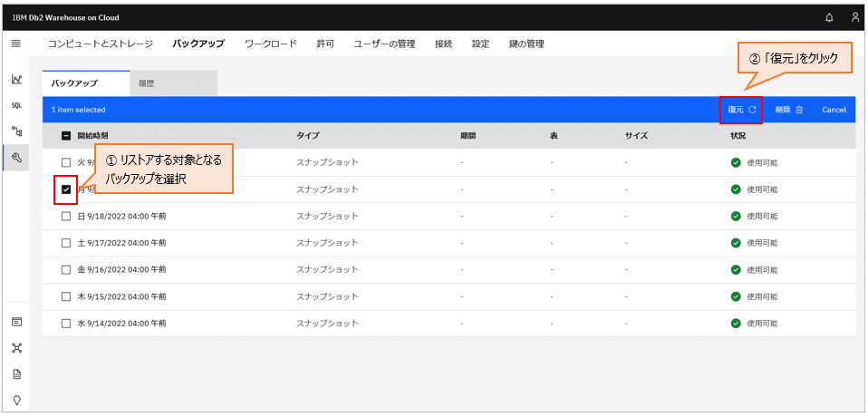Click the 1 item selected label
Viewport: 868px width, 417px height.
[x=78, y=110]
